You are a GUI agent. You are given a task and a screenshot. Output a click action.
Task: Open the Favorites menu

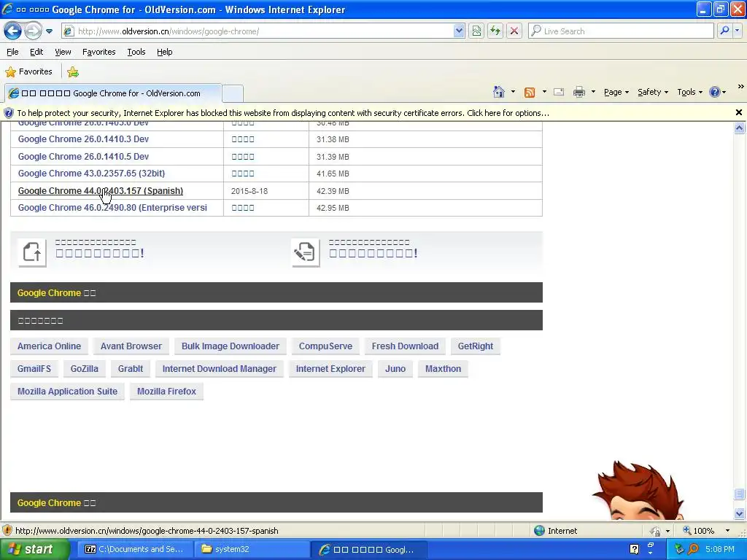coord(98,52)
